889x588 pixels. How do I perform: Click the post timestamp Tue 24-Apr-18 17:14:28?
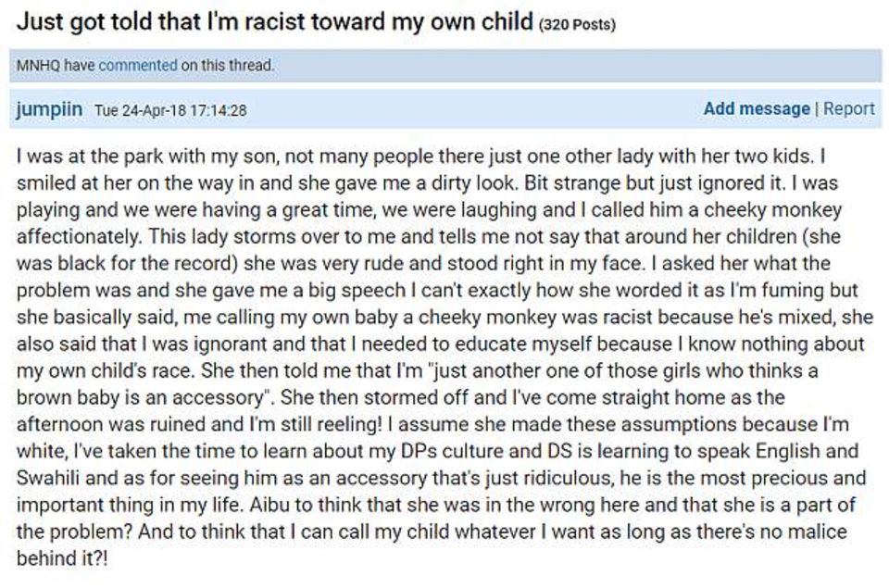click(170, 110)
